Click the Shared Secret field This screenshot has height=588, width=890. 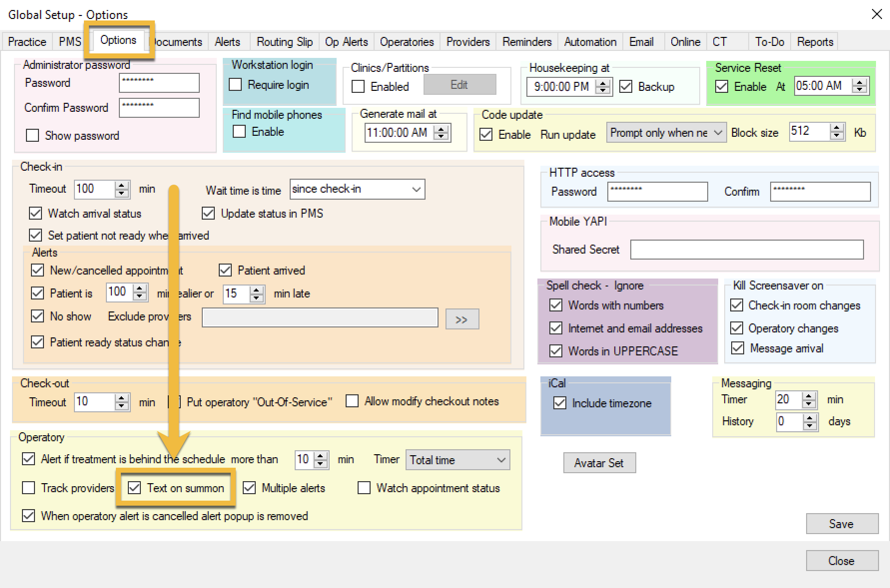pyautogui.click(x=747, y=250)
